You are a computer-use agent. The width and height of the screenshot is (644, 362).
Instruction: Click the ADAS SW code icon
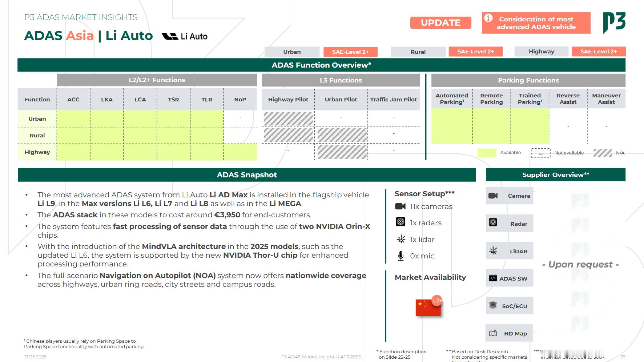pos(493,278)
